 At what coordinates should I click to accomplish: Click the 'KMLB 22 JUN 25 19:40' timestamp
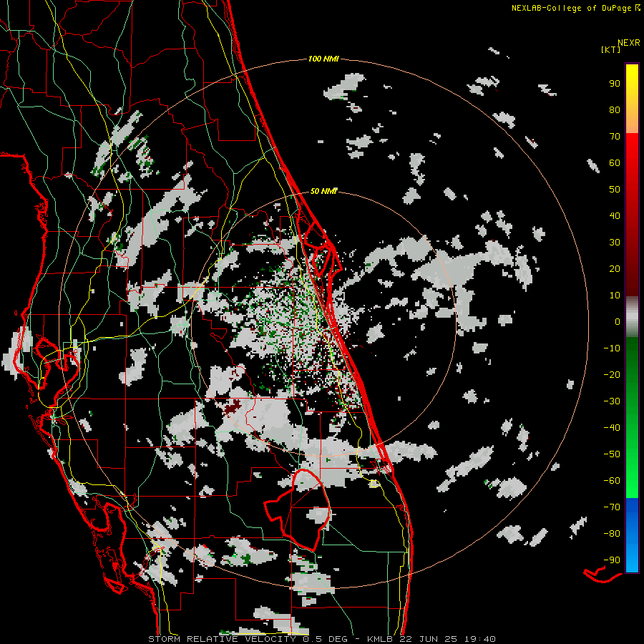431,639
